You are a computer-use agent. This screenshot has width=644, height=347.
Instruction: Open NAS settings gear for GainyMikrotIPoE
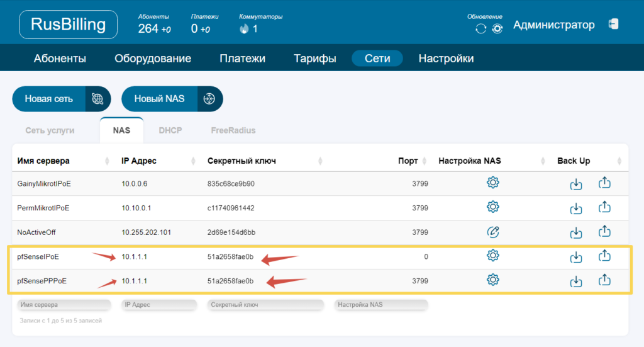click(x=493, y=183)
